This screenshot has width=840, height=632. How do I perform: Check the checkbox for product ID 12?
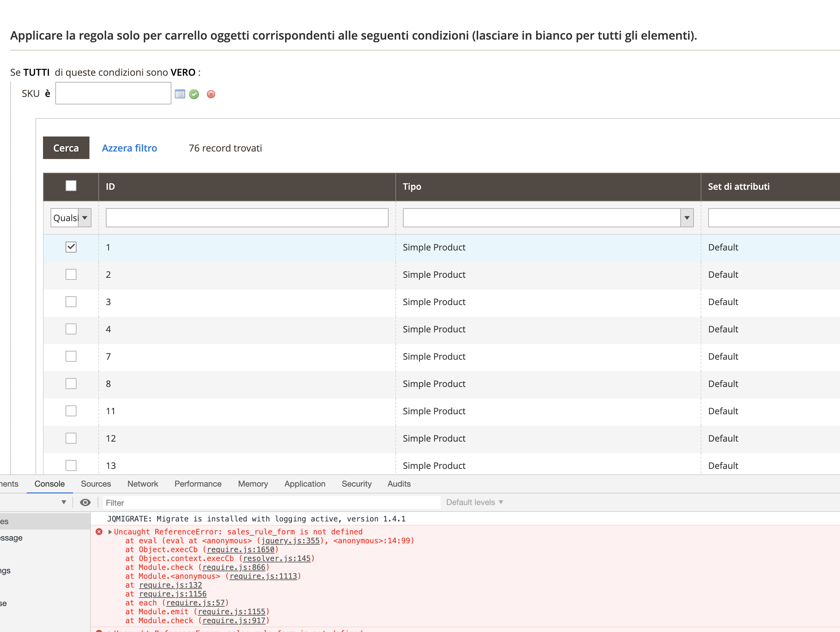click(71, 439)
